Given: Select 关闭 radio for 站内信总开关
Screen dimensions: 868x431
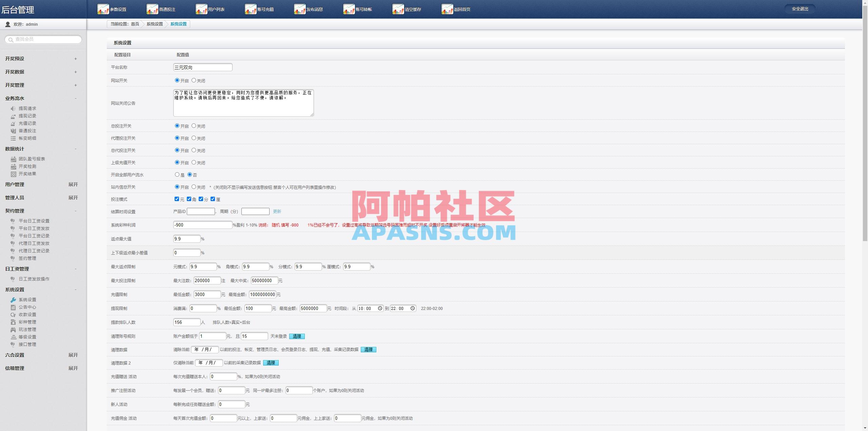Looking at the screenshot, I should 194,187.
